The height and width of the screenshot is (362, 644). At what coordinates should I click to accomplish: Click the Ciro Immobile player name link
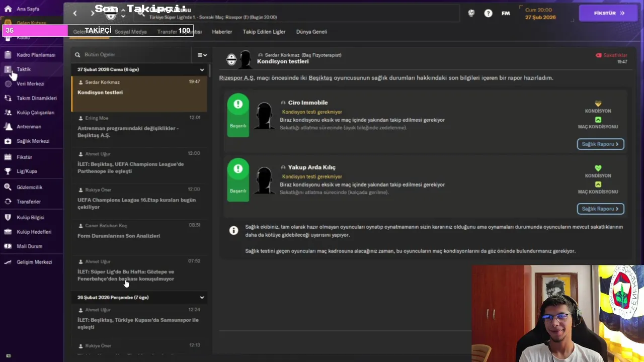pos(307,103)
